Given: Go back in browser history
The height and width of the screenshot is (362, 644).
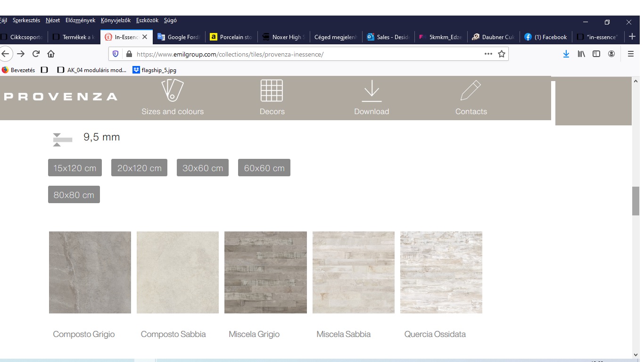Looking at the screenshot, I should tap(5, 54).
